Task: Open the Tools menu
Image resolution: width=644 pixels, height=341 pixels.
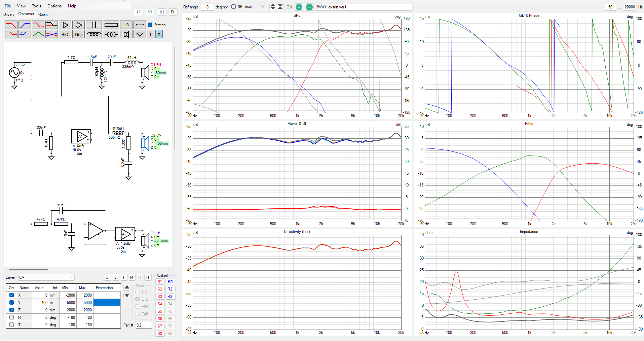Action: pyautogui.click(x=36, y=6)
